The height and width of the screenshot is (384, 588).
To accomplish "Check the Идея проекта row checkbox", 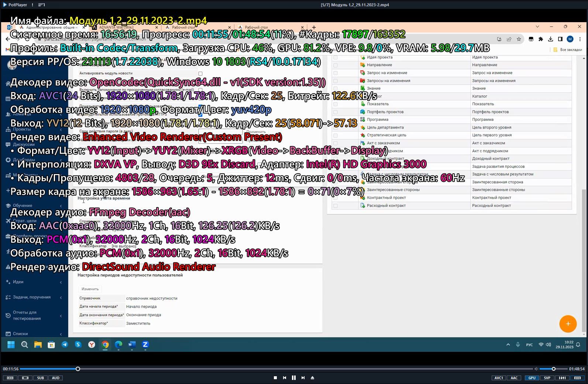I will coord(335,57).
